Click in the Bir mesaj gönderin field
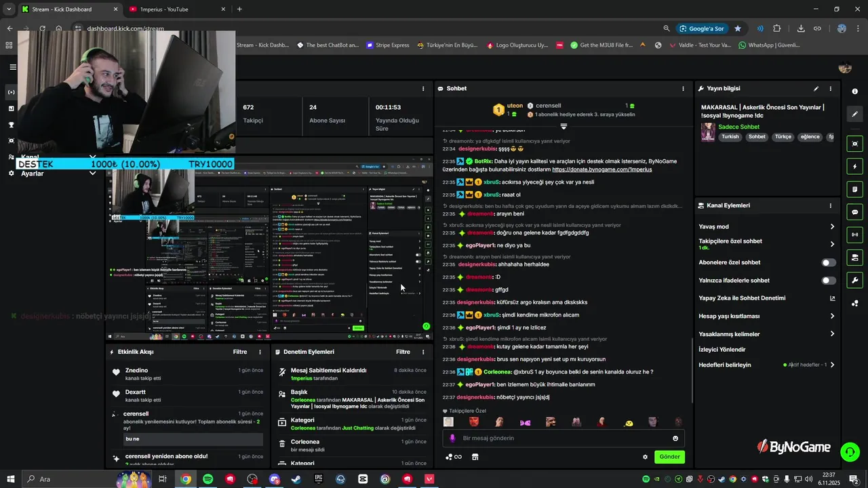Image resolution: width=868 pixels, height=488 pixels. coord(563,439)
